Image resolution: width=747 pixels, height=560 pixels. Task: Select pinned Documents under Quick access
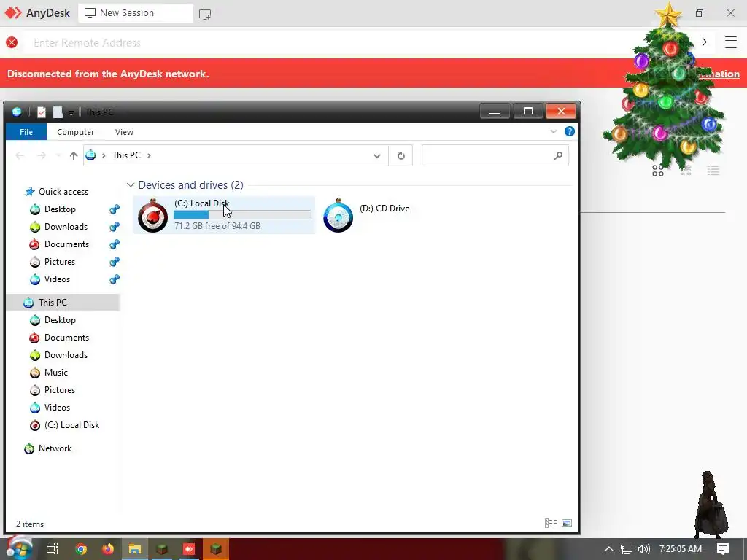click(66, 244)
